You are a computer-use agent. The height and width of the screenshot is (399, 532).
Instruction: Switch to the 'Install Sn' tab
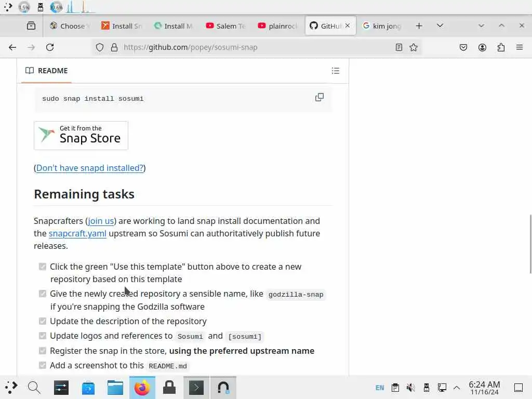pos(123,26)
